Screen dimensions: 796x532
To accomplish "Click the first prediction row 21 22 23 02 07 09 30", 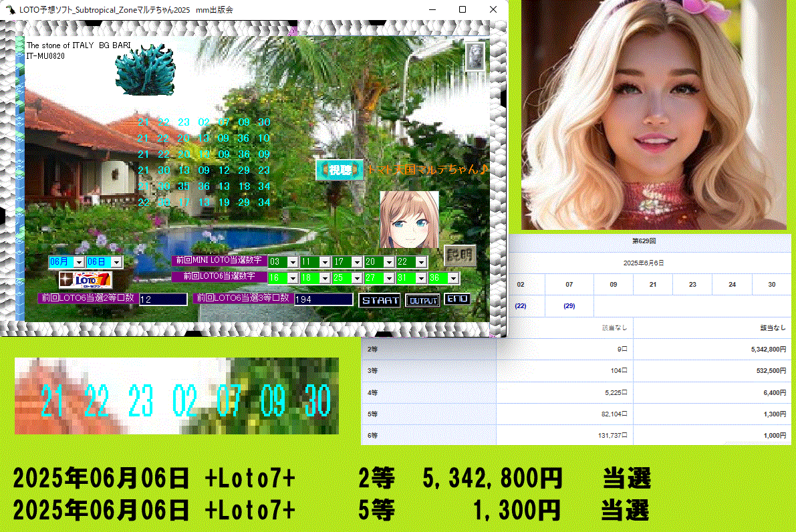I will [204, 122].
